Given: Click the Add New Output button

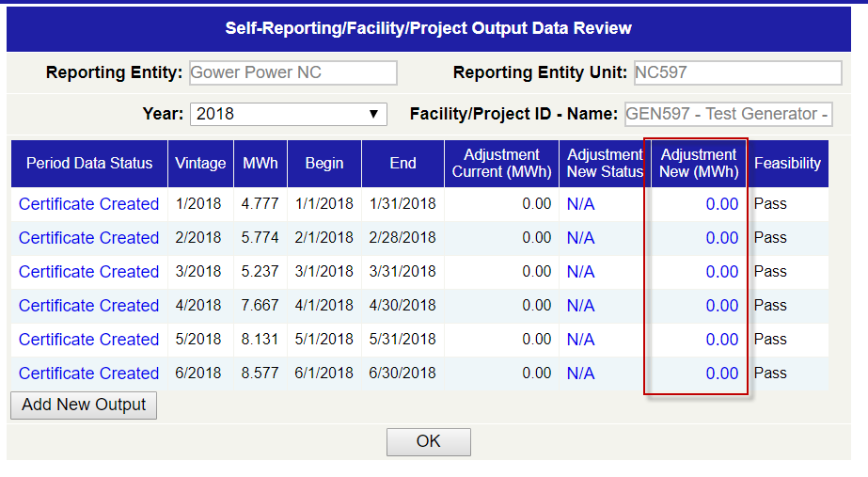Looking at the screenshot, I should pyautogui.click(x=84, y=405).
